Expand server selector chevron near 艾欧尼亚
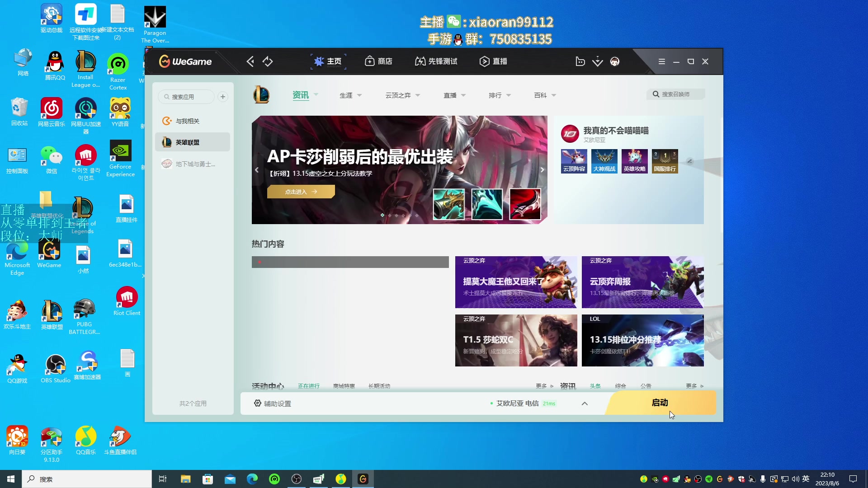Image resolution: width=868 pixels, height=488 pixels. point(585,404)
